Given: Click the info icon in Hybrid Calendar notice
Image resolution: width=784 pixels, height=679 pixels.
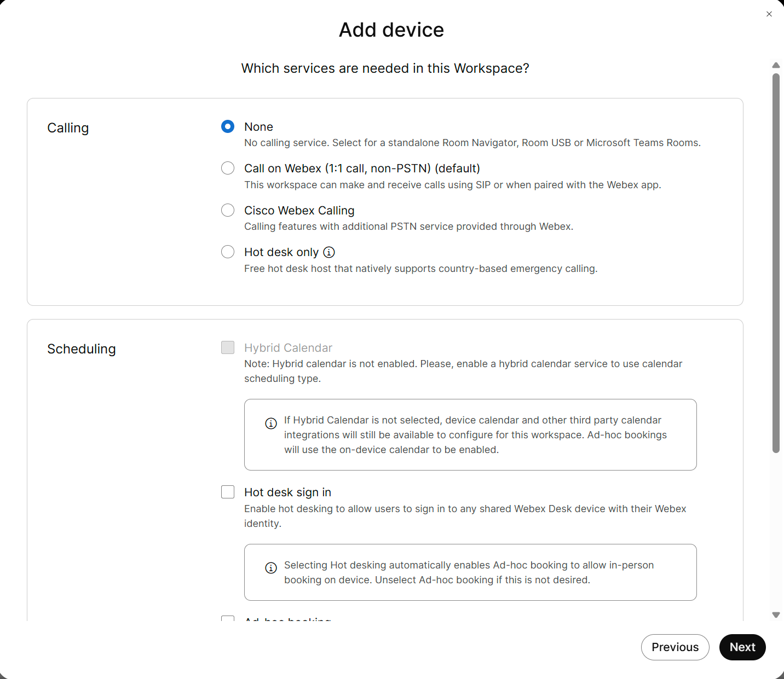Looking at the screenshot, I should click(x=271, y=423).
